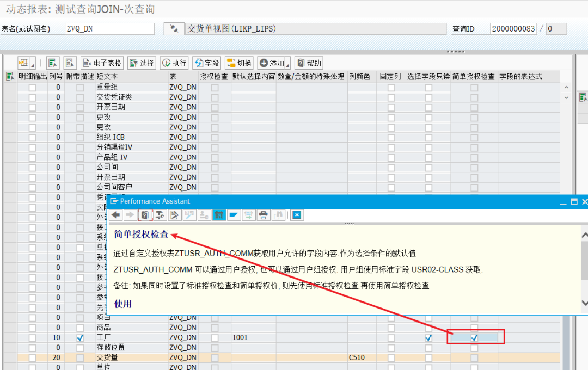Toggle 明细输出 checkbox for 交货量 row
This screenshot has height=370, width=588.
[33, 357]
